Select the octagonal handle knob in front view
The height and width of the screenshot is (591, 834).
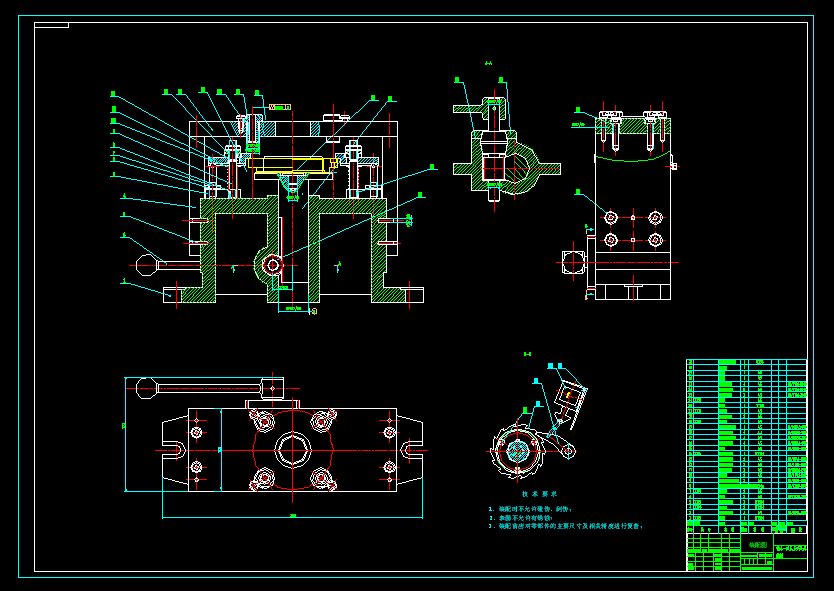[x=146, y=265]
